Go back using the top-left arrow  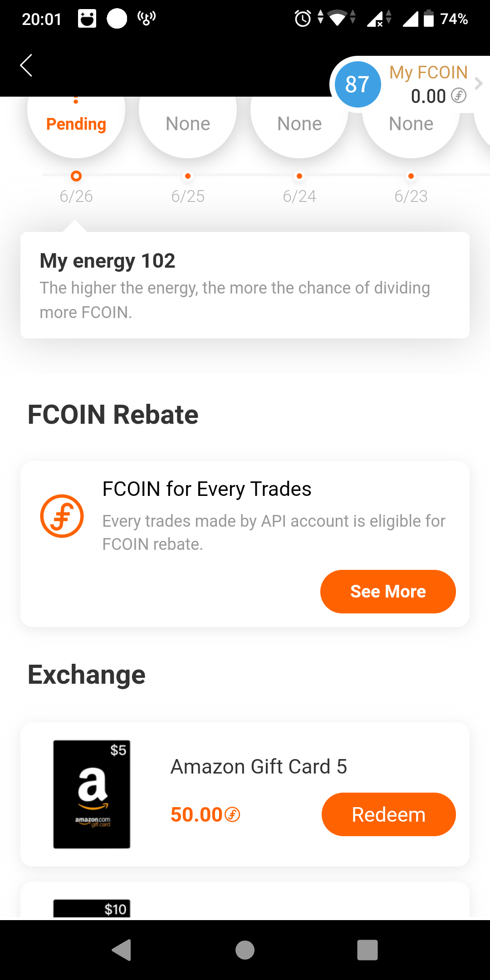pos(26,65)
